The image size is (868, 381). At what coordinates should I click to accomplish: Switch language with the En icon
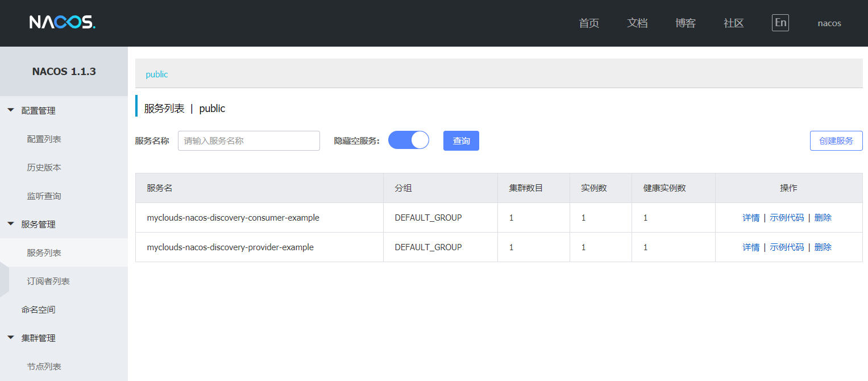780,23
